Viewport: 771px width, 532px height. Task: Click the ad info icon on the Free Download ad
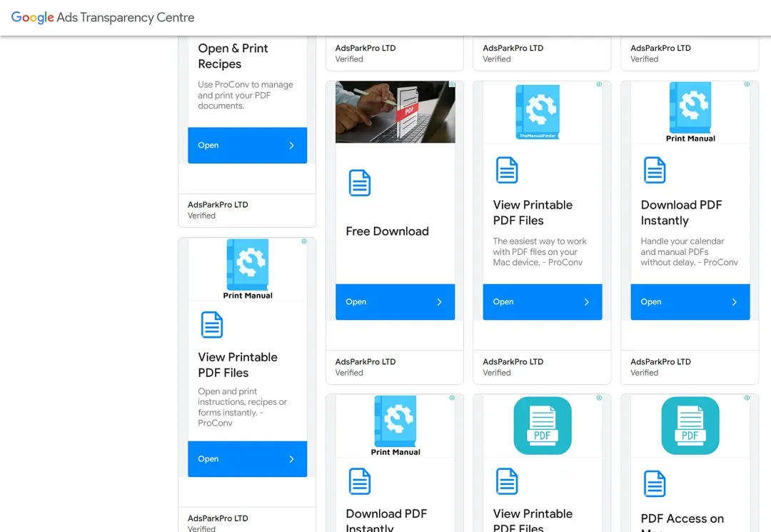452,84
